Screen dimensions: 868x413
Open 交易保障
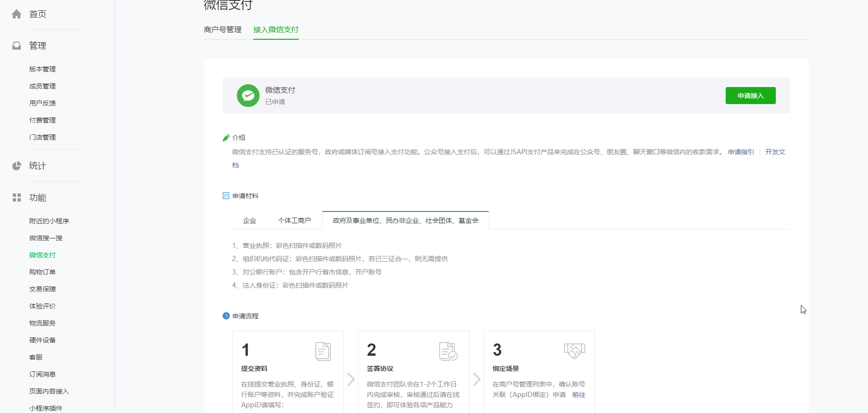[x=43, y=289]
